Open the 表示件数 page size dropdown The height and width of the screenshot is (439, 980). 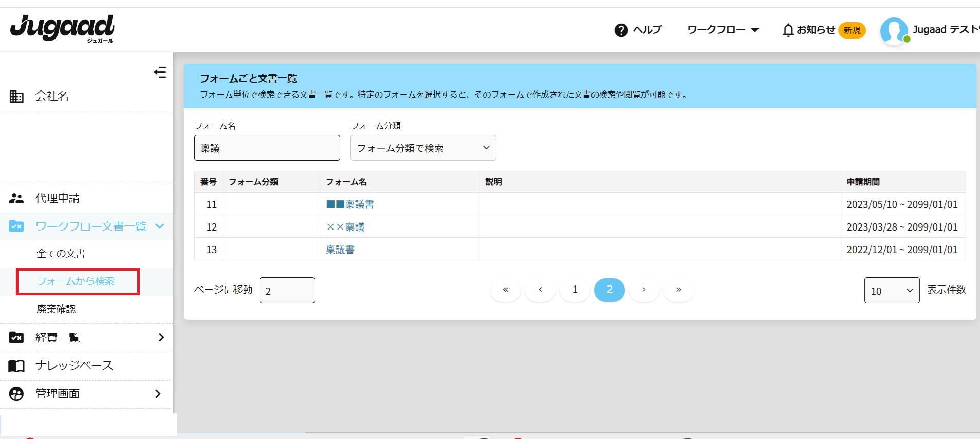891,291
